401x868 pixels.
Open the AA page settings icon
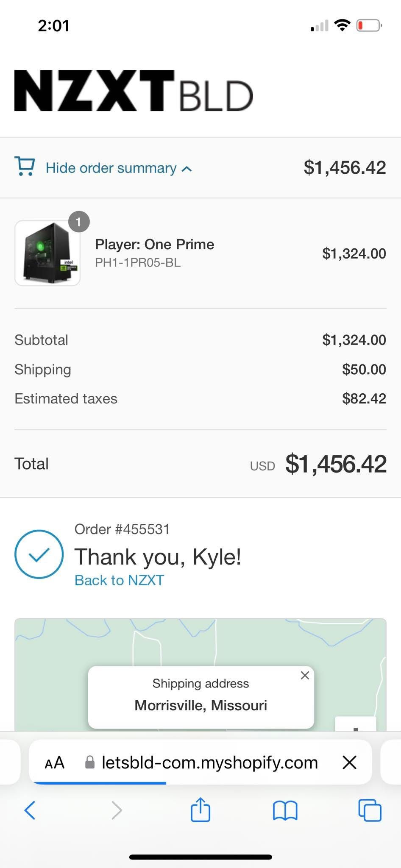click(x=54, y=762)
